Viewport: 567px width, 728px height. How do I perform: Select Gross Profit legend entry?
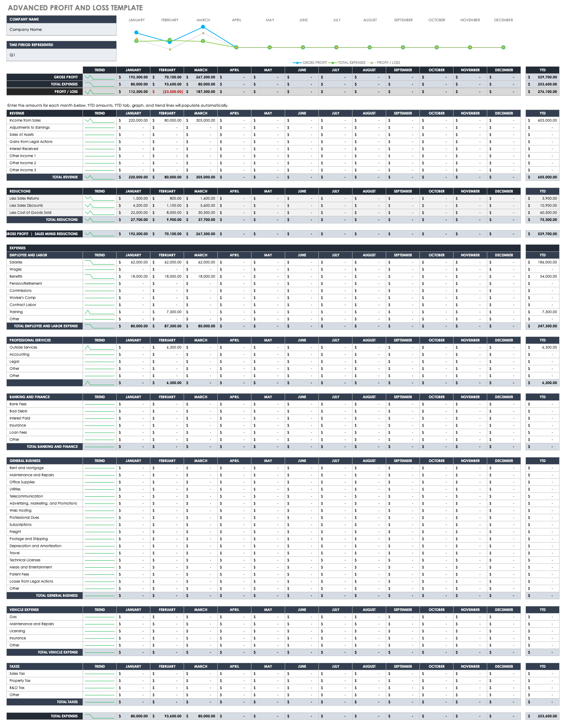(x=310, y=62)
